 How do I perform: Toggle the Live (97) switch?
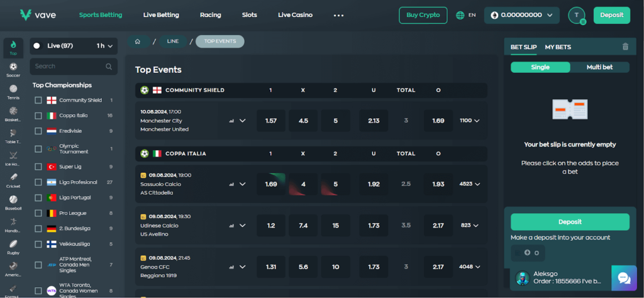point(37,46)
